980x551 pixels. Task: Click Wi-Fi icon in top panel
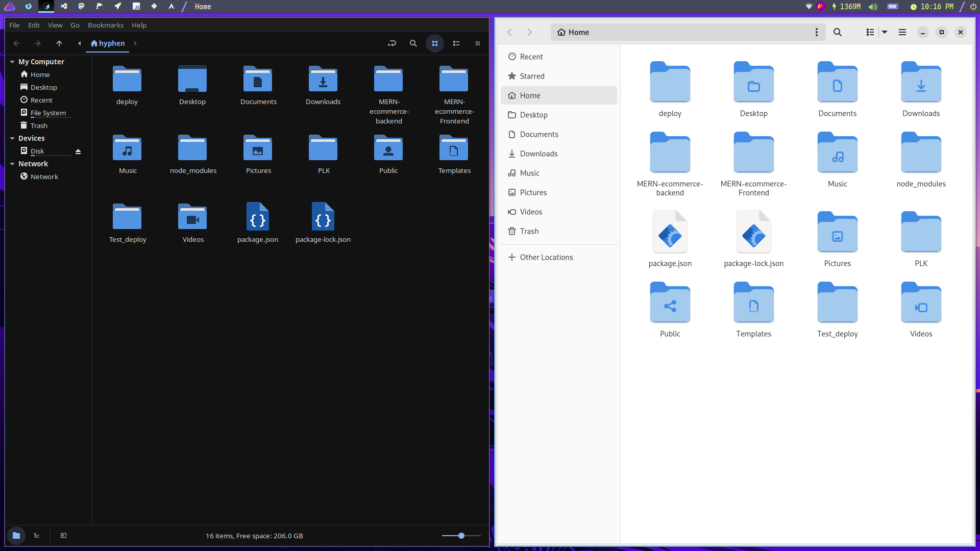[809, 7]
